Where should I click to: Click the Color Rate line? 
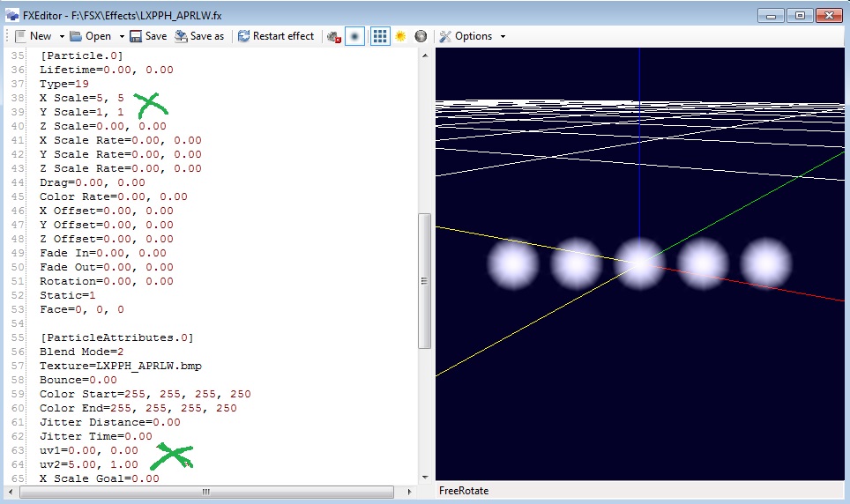113,196
